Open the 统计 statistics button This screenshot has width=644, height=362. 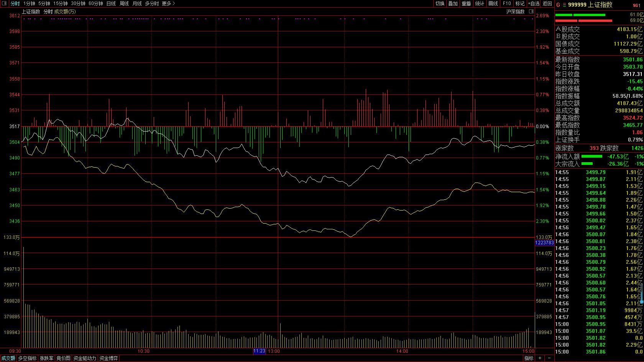pyautogui.click(x=480, y=3)
